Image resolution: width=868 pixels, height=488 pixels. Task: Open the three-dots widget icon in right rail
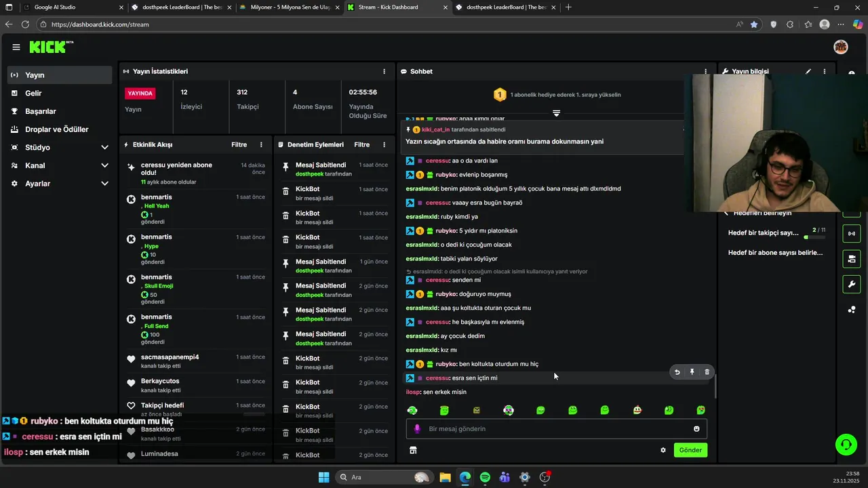pyautogui.click(x=852, y=310)
